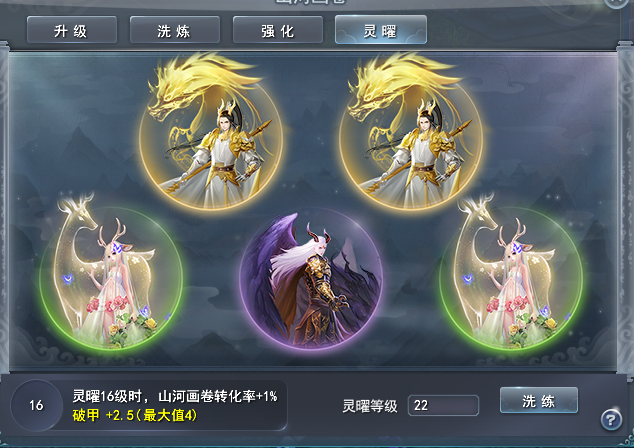Click the 灵曜等级 label

[x=370, y=406]
